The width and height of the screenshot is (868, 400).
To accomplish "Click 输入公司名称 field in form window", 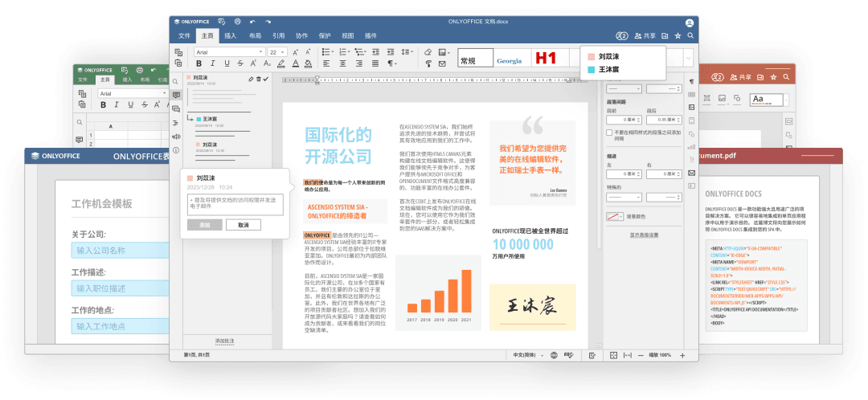I will point(120,251).
